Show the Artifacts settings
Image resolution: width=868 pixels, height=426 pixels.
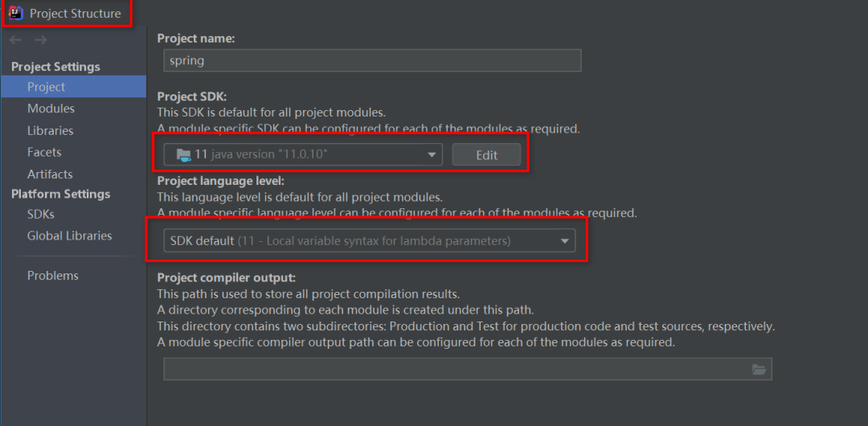click(50, 174)
